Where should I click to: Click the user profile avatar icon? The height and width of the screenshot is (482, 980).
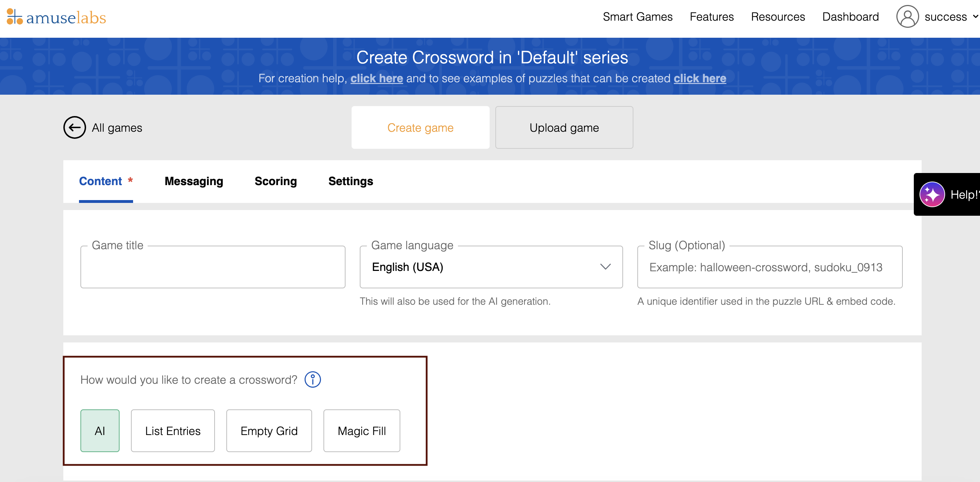pyautogui.click(x=907, y=17)
